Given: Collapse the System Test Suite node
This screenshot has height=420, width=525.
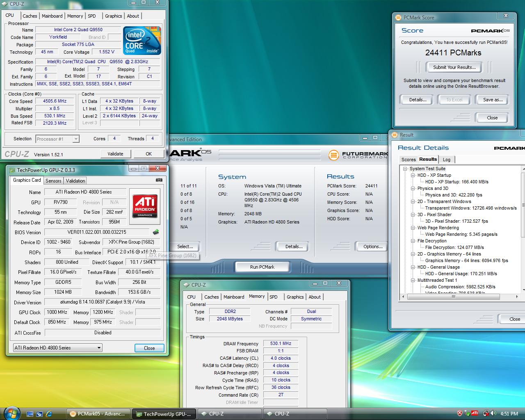Looking at the screenshot, I should (x=405, y=169).
